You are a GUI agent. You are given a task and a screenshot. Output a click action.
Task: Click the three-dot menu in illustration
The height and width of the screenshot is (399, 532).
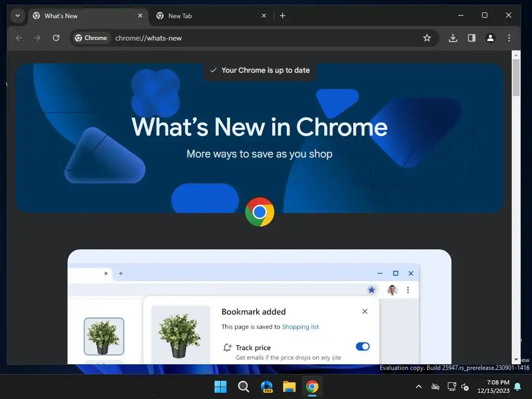pos(408,290)
